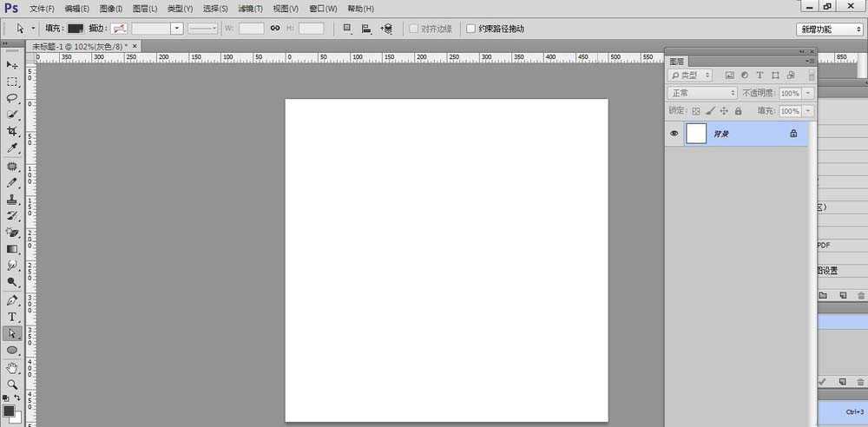Switch to the Hand tool
The image size is (868, 427).
pyautogui.click(x=12, y=367)
